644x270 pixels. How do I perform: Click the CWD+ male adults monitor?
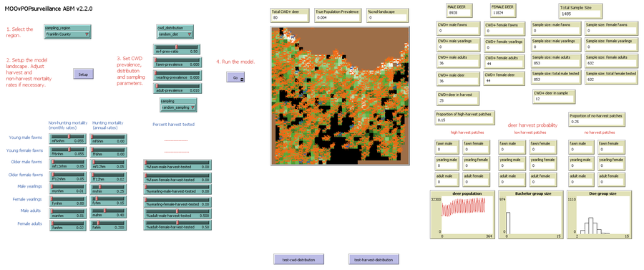(x=458, y=61)
